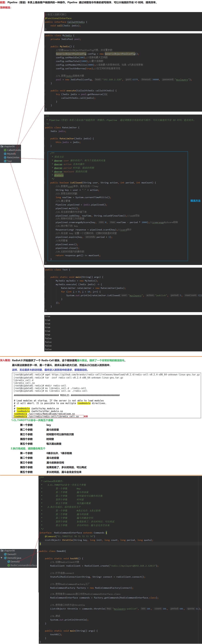Click the blue 限流方法 annotation label

[x=195, y=201]
